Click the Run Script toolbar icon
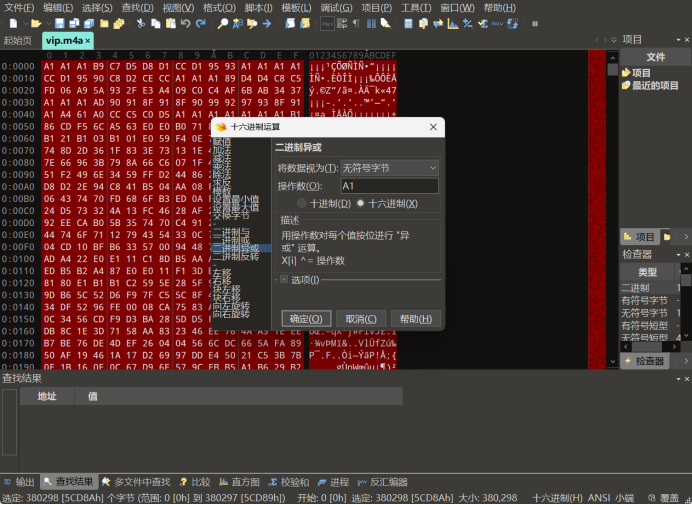Screen dimensions: 692x505 click(x=290, y=23)
